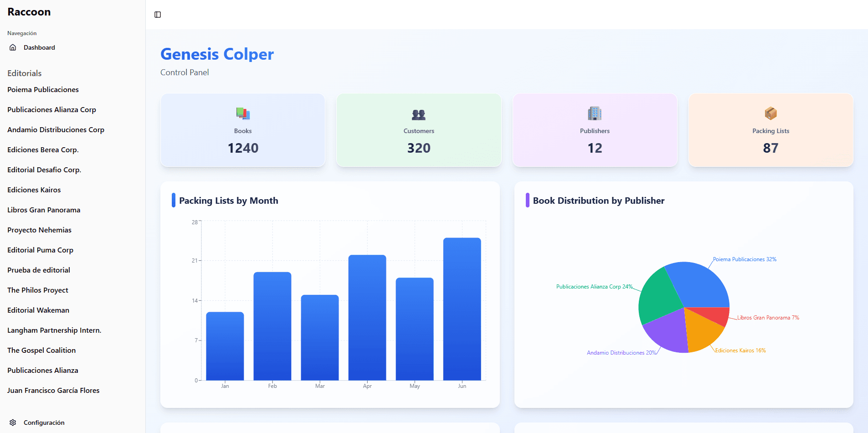Click the June bar in chart
The width and height of the screenshot is (868, 433).
[462, 310]
